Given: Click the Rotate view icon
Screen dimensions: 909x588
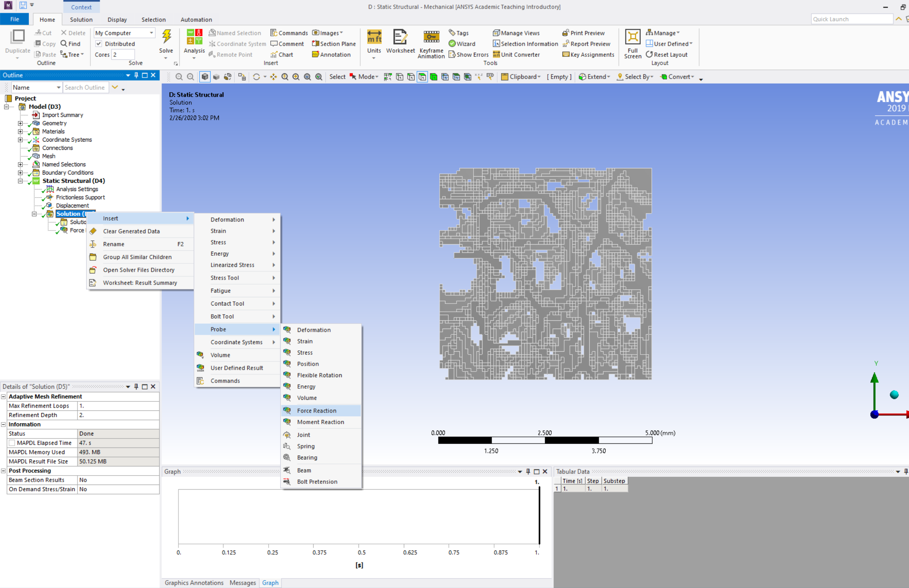Looking at the screenshot, I should [256, 77].
